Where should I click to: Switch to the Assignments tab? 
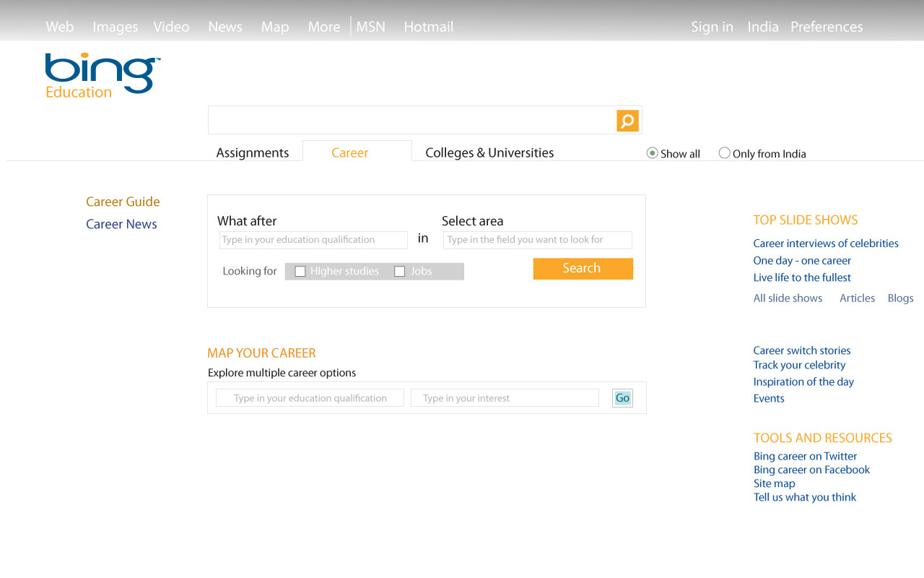252,152
